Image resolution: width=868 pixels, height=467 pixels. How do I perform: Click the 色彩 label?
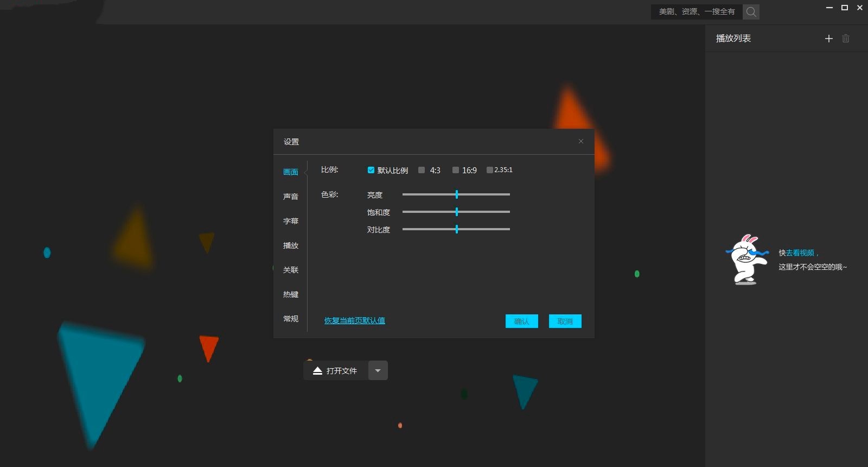click(x=330, y=194)
